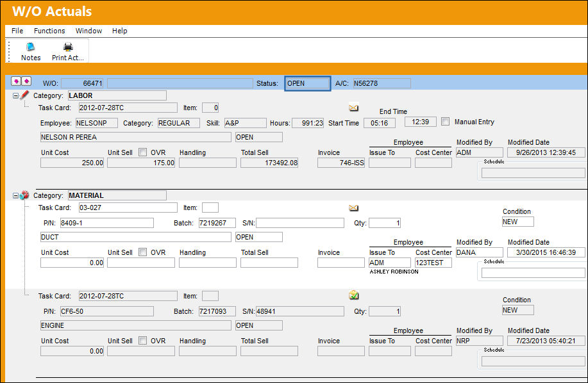Click the Task Card field 03-027
This screenshot has width=588, height=383.
pyautogui.click(x=128, y=208)
